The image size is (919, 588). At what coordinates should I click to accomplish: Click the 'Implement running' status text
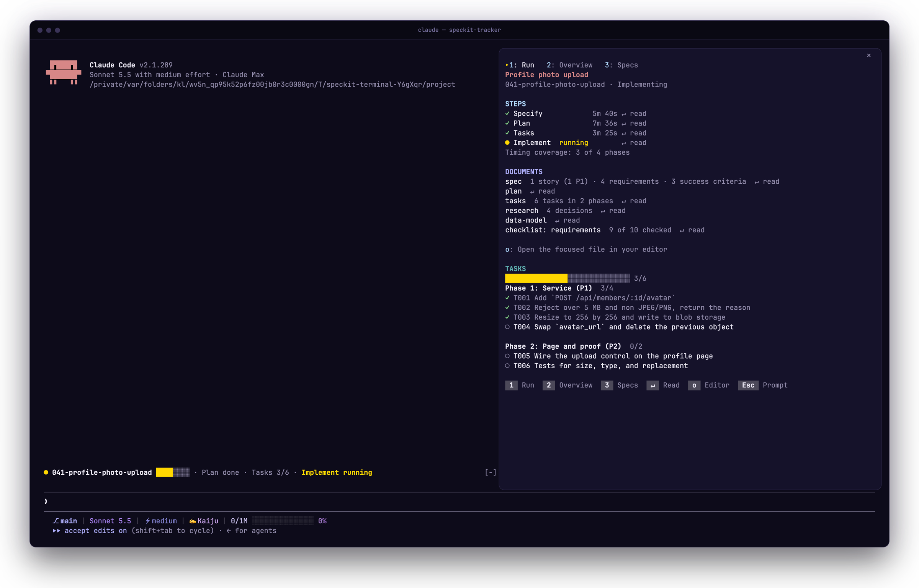click(337, 472)
